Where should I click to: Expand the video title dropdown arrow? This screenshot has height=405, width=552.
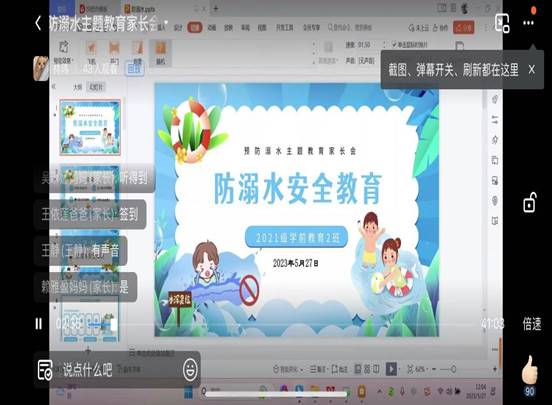(166, 23)
